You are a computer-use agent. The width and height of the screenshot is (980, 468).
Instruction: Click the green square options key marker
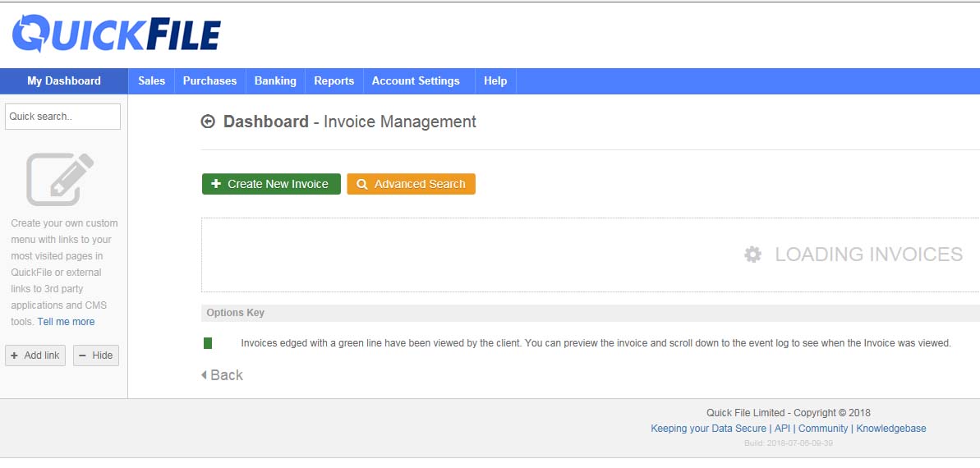click(208, 343)
